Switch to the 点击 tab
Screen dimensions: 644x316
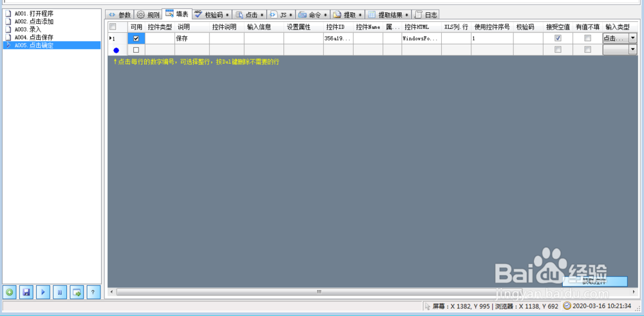click(x=250, y=14)
